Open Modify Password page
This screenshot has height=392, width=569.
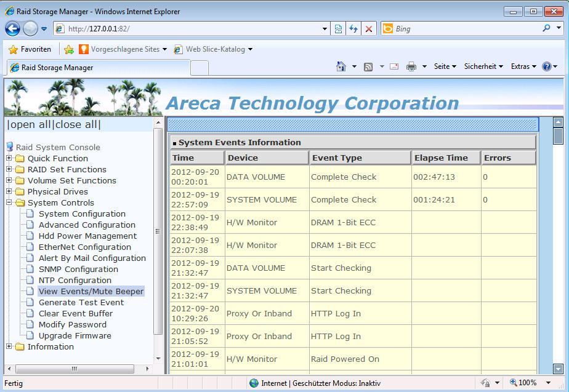tap(73, 324)
